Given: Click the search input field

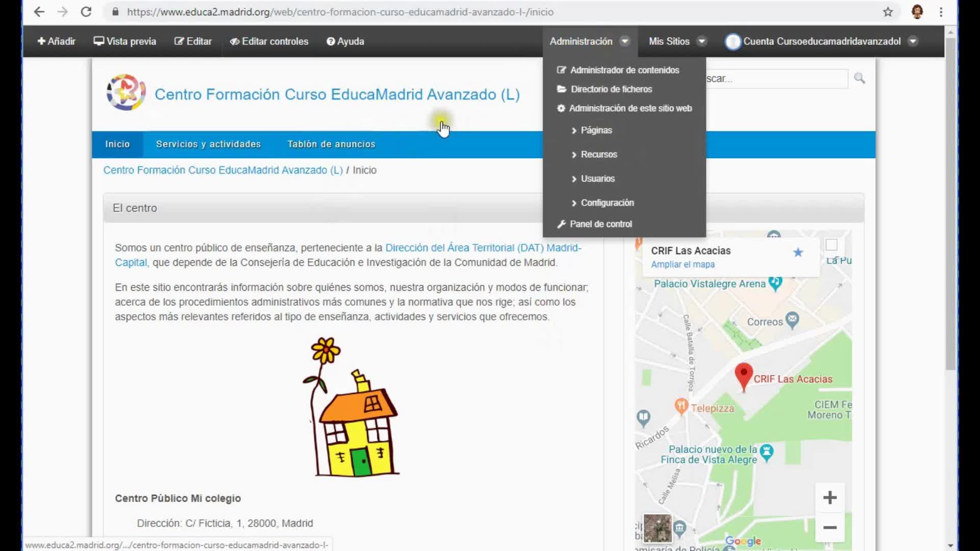Looking at the screenshot, I should (x=776, y=79).
